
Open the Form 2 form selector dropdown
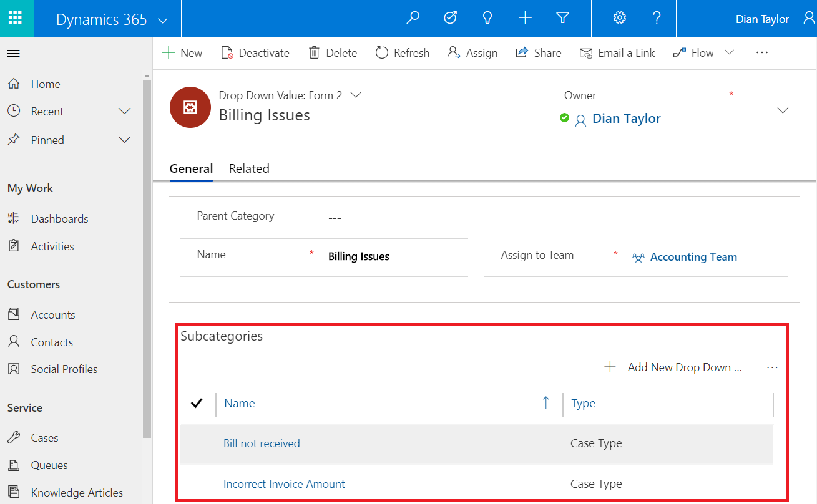pyautogui.click(x=356, y=95)
